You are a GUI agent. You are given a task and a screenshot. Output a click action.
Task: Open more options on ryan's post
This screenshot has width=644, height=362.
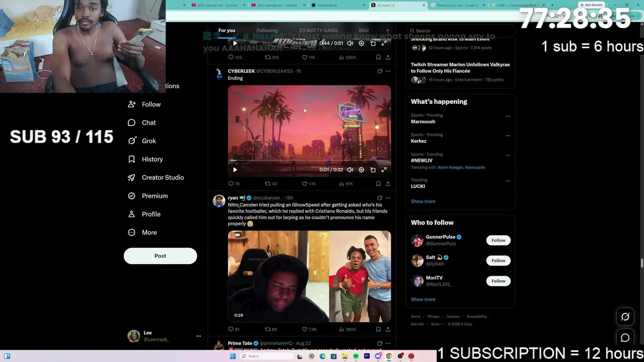388,198
